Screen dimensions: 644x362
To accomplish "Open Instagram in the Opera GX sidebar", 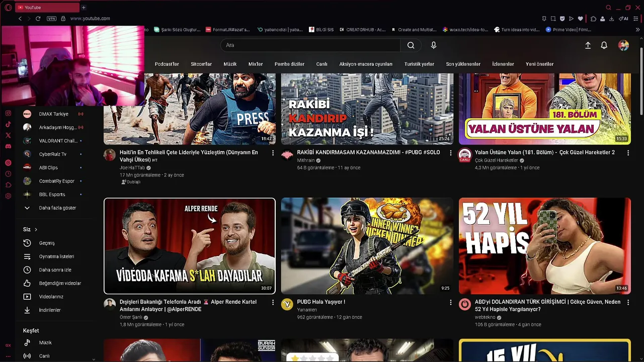I will click(x=8, y=114).
